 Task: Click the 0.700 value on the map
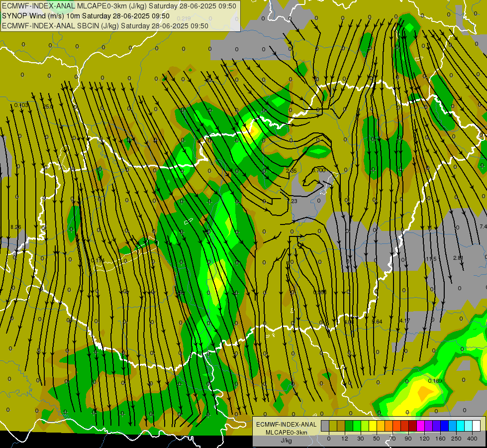(319, 170)
